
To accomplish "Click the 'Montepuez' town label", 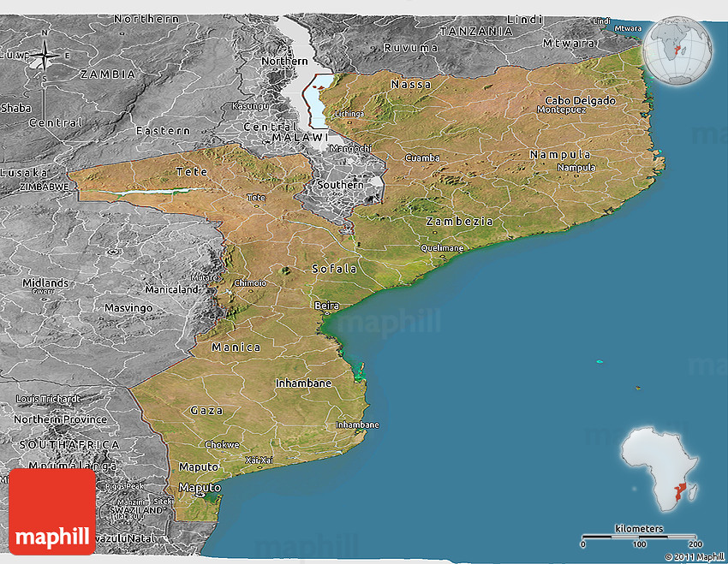I will (561, 110).
